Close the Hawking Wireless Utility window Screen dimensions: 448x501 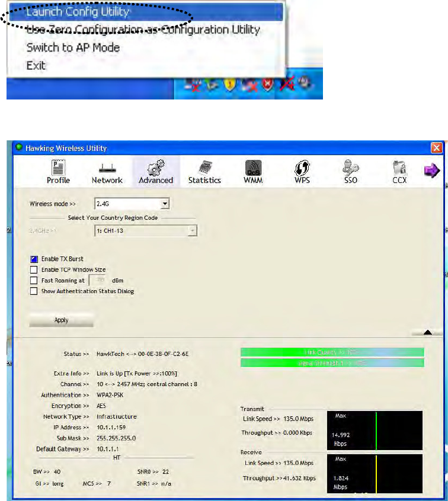436,147
